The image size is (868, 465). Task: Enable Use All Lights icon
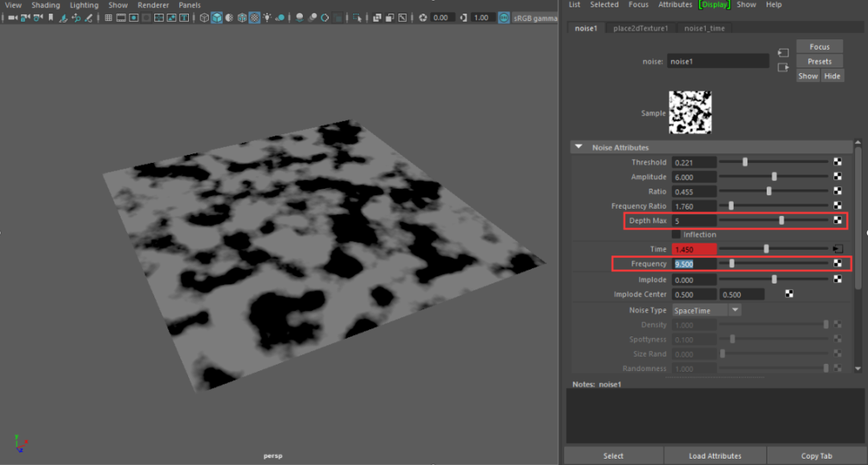tap(268, 18)
